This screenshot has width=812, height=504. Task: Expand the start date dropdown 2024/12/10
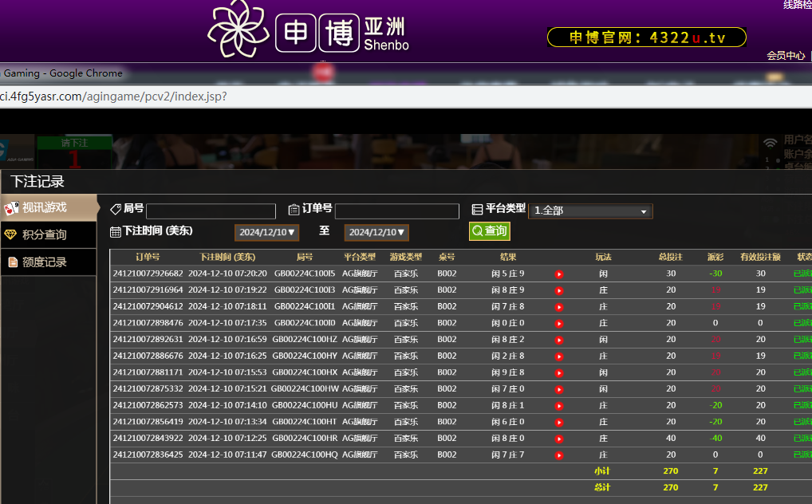point(266,233)
